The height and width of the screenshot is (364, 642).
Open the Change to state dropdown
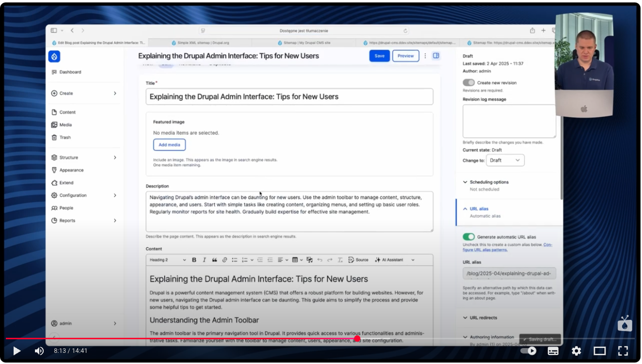(x=505, y=160)
